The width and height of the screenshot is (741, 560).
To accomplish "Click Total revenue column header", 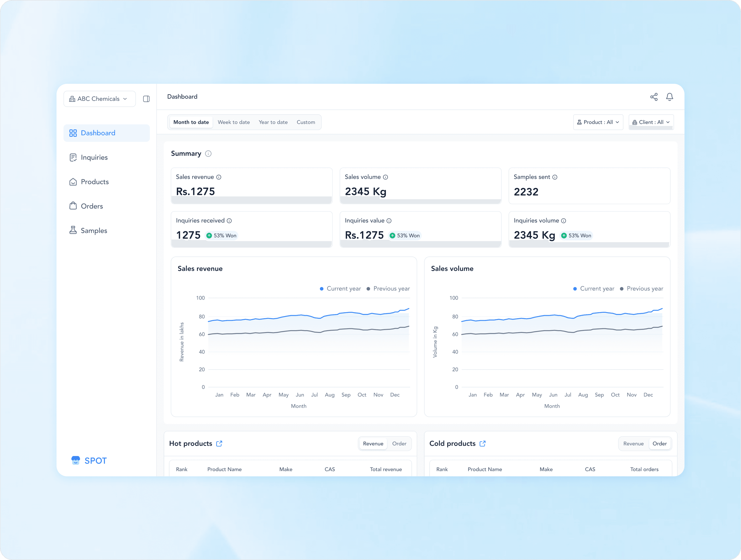I will 386,469.
